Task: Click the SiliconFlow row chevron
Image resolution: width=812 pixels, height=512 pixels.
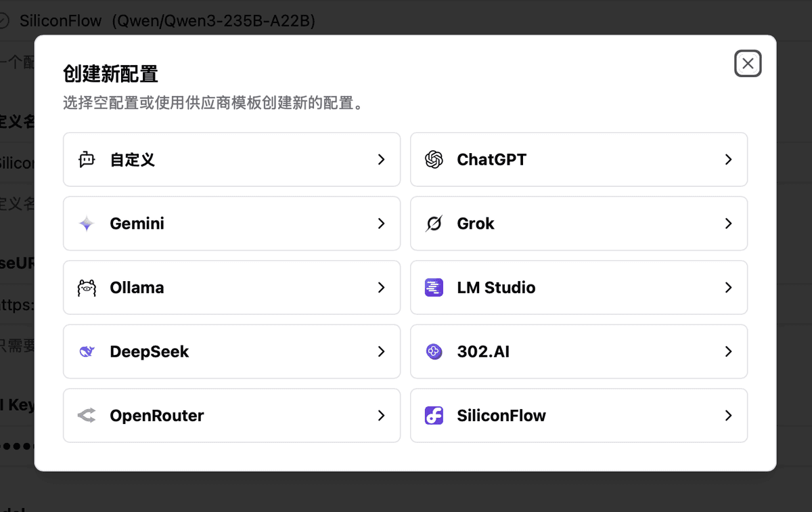Action: (x=729, y=416)
